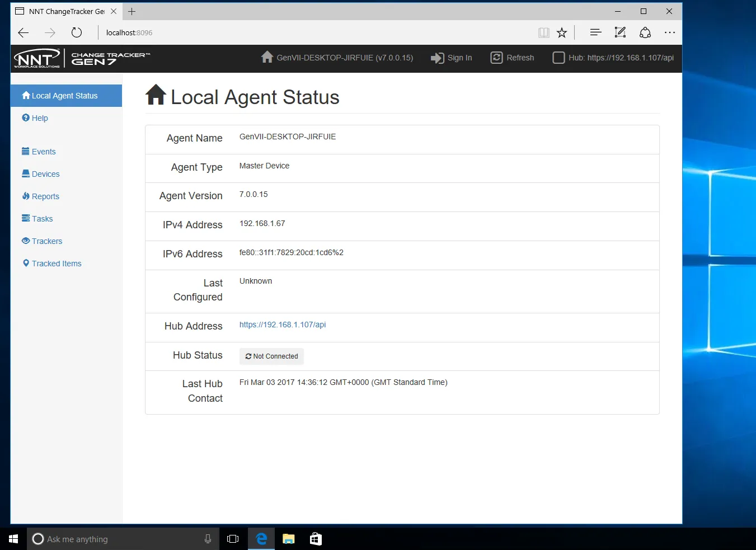This screenshot has width=756, height=550.
Task: Click the Master Device value
Action: (x=264, y=166)
